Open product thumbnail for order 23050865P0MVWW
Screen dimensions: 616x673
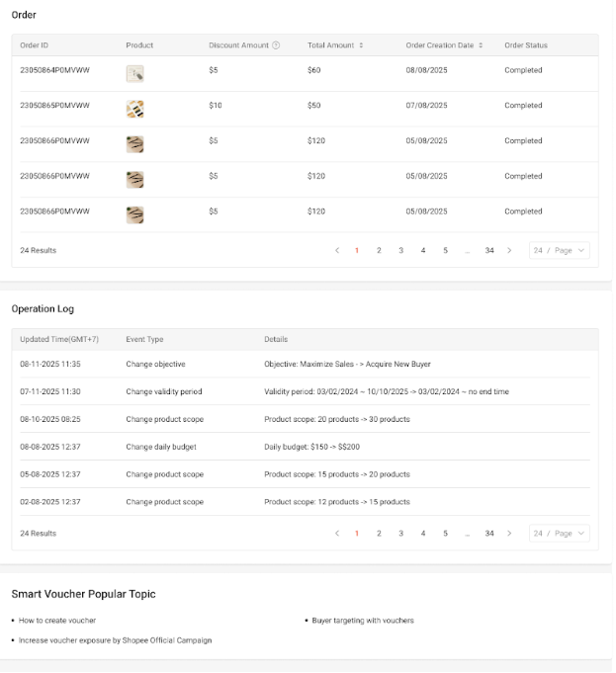point(134,109)
